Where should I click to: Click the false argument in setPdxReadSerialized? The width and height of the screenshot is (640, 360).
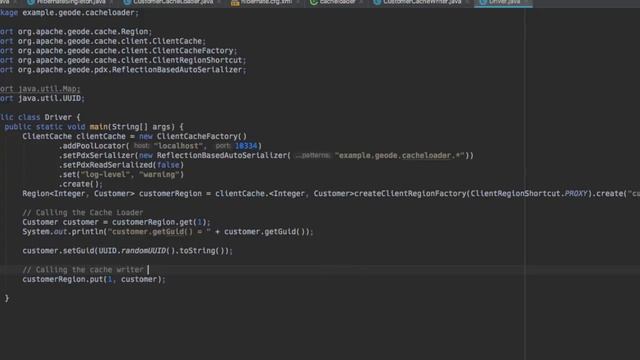point(168,165)
